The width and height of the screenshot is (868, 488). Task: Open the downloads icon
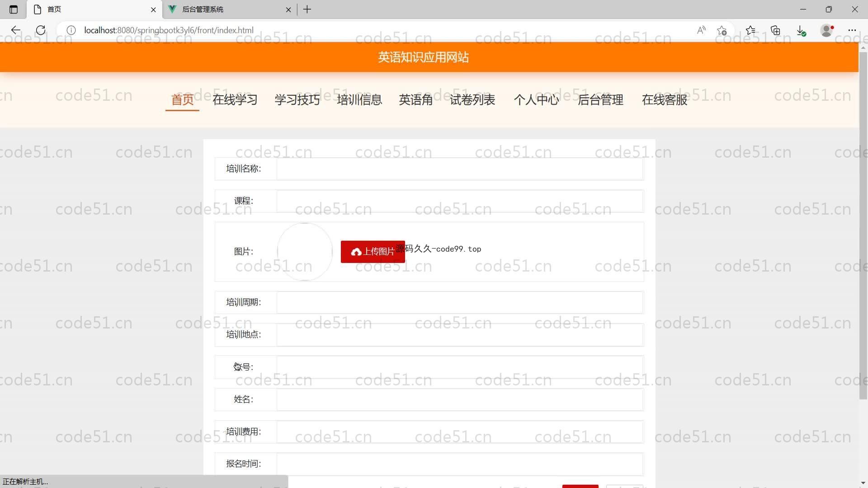pyautogui.click(x=801, y=30)
